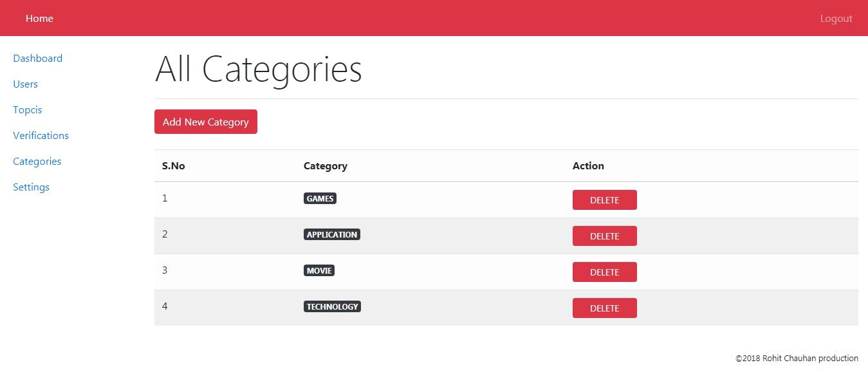Log out using the Logout link

(x=836, y=19)
